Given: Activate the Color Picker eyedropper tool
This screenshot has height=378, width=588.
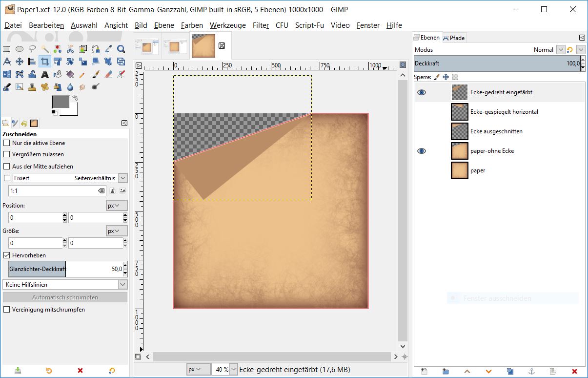Looking at the screenshot, I should point(108,49).
